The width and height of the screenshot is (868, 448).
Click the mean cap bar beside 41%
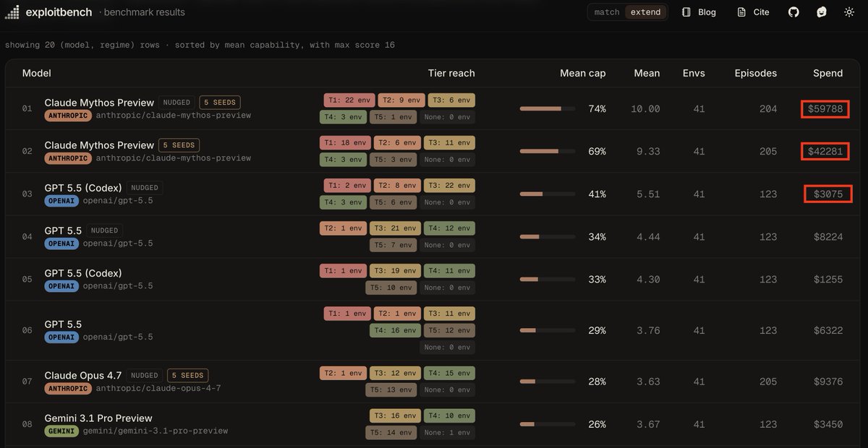[548, 194]
